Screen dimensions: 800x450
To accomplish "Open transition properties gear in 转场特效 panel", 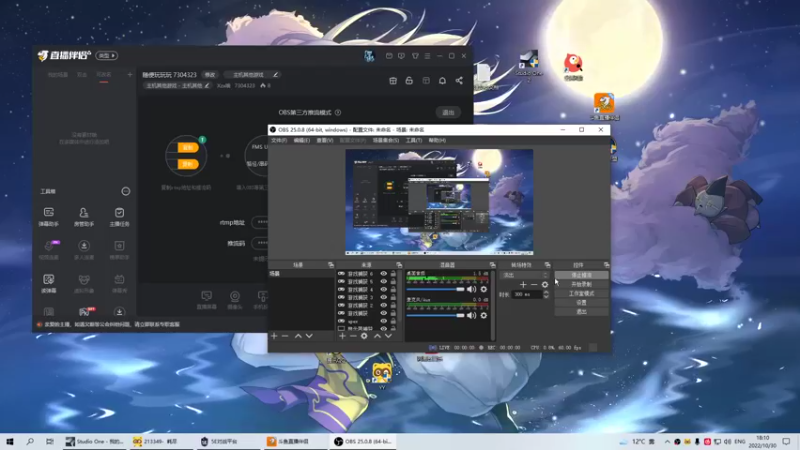I will point(545,285).
